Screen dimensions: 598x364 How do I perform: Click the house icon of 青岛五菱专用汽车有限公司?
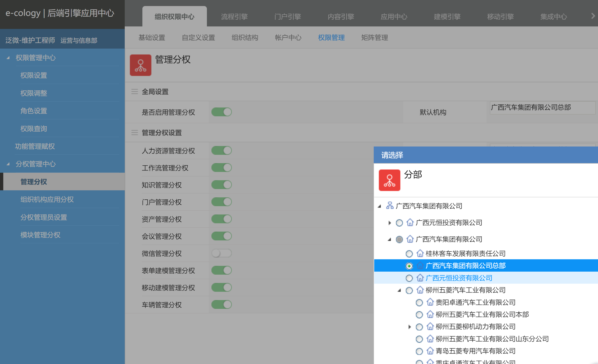pos(430,351)
